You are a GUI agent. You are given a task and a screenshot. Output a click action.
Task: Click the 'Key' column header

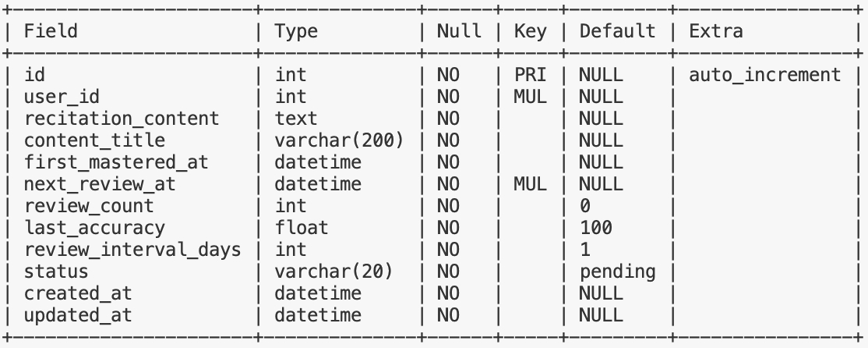(530, 31)
